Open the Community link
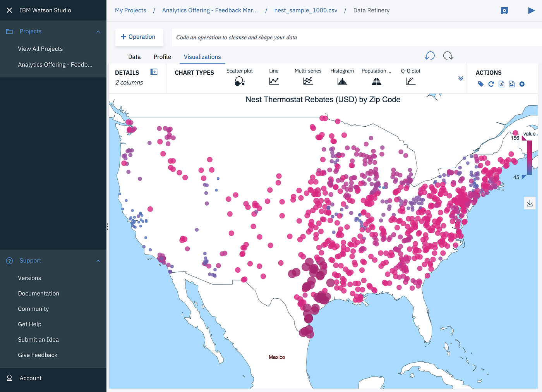The height and width of the screenshot is (392, 542). point(33,309)
